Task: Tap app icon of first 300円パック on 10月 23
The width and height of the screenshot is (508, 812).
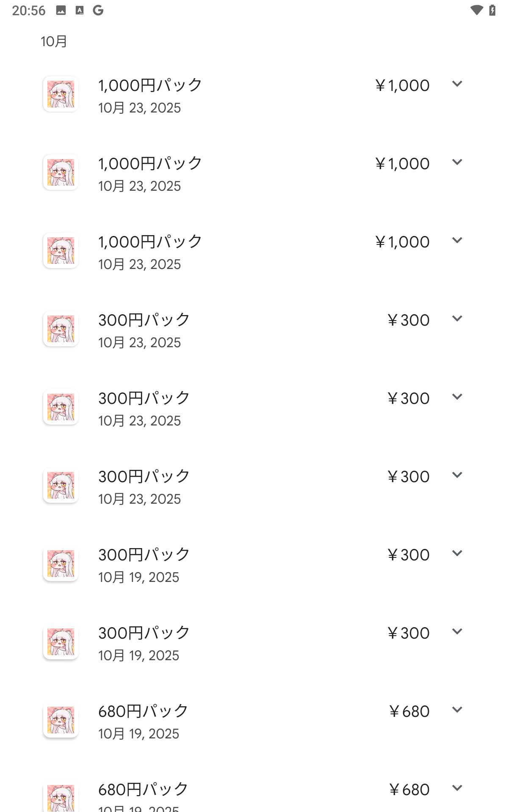Action: point(61,329)
